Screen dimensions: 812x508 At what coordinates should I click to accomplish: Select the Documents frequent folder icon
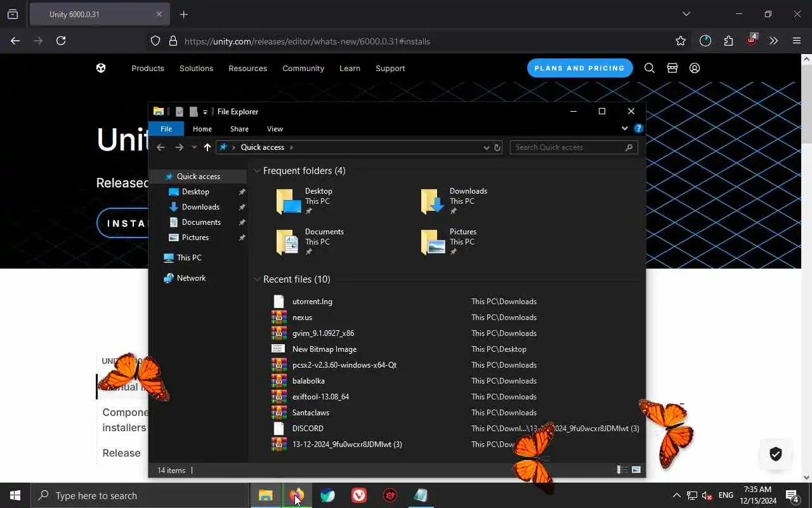coord(289,242)
